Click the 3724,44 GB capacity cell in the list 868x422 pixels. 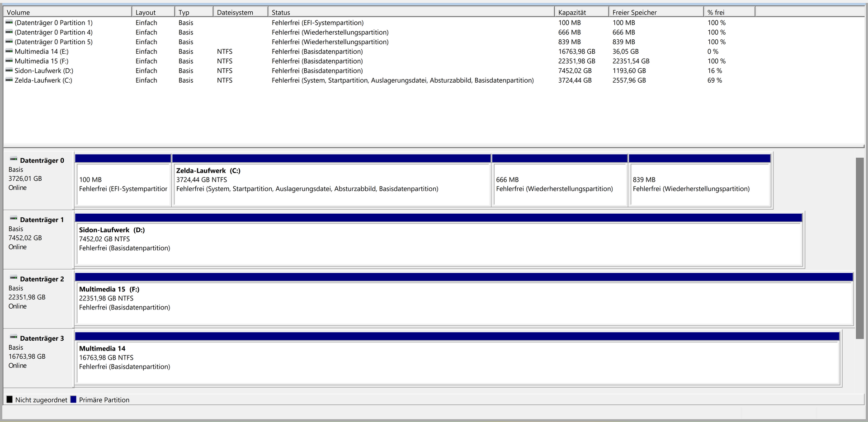point(575,80)
